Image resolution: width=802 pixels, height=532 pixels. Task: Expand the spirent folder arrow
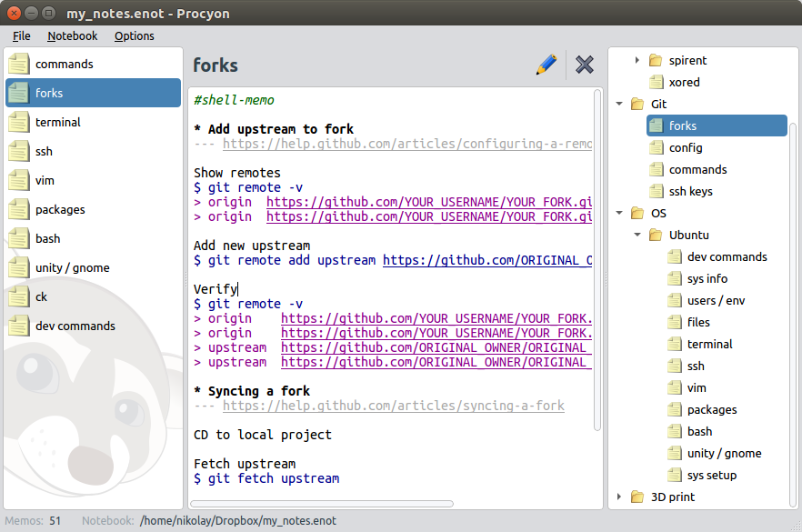pos(637,60)
